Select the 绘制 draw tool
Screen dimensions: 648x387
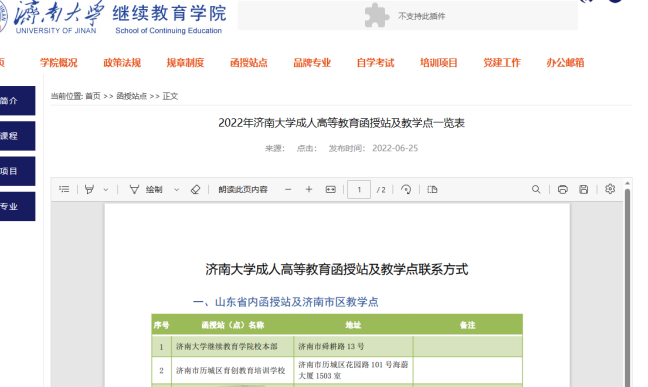pyautogui.click(x=146, y=189)
